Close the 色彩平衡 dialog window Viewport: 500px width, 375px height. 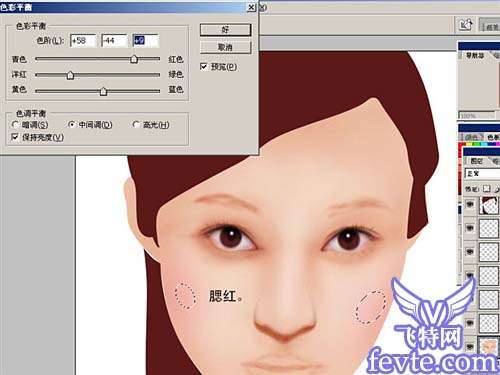coord(251,7)
